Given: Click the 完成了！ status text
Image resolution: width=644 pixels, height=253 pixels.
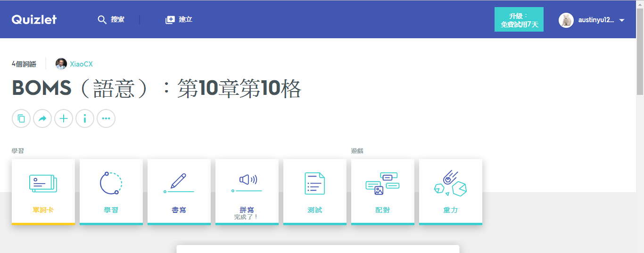Looking at the screenshot, I should (247, 217).
